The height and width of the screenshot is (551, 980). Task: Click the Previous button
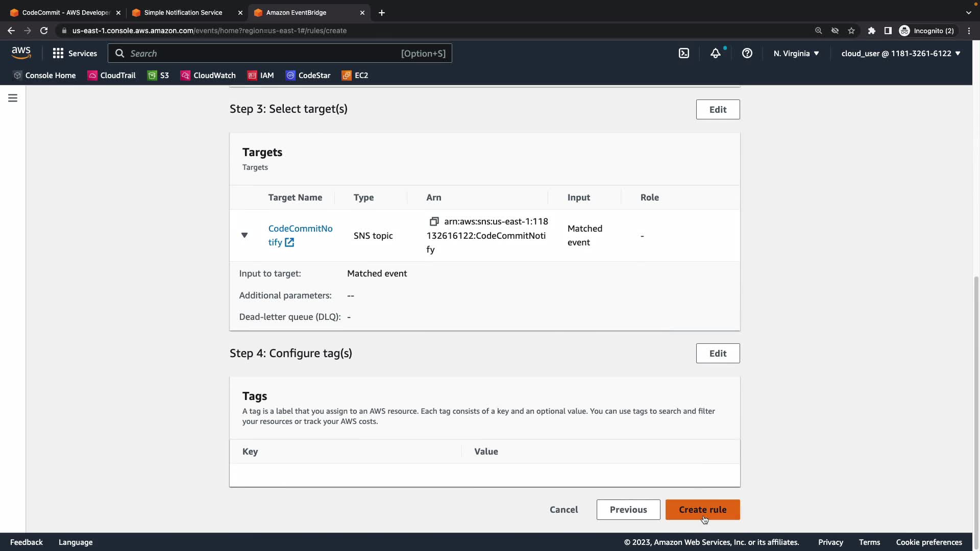click(x=628, y=510)
